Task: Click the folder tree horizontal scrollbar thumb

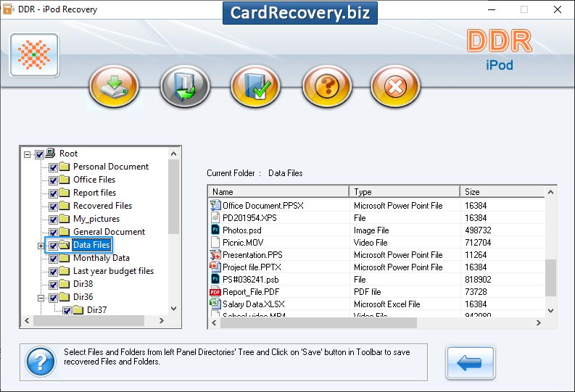Action: (88, 320)
